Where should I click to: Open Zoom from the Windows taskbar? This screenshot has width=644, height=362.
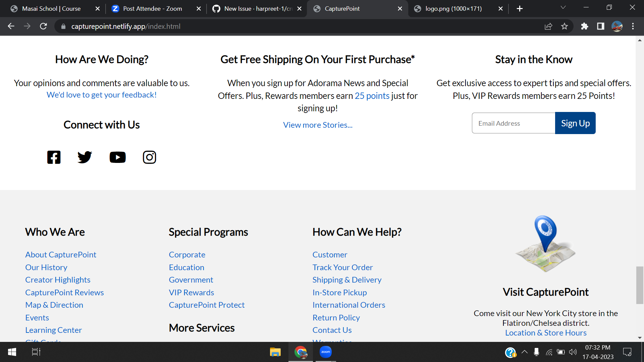tap(325, 352)
